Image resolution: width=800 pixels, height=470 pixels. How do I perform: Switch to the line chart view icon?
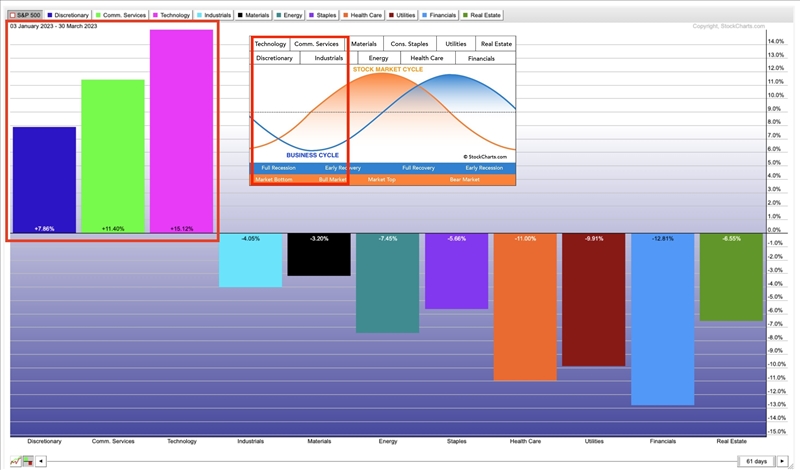15,461
